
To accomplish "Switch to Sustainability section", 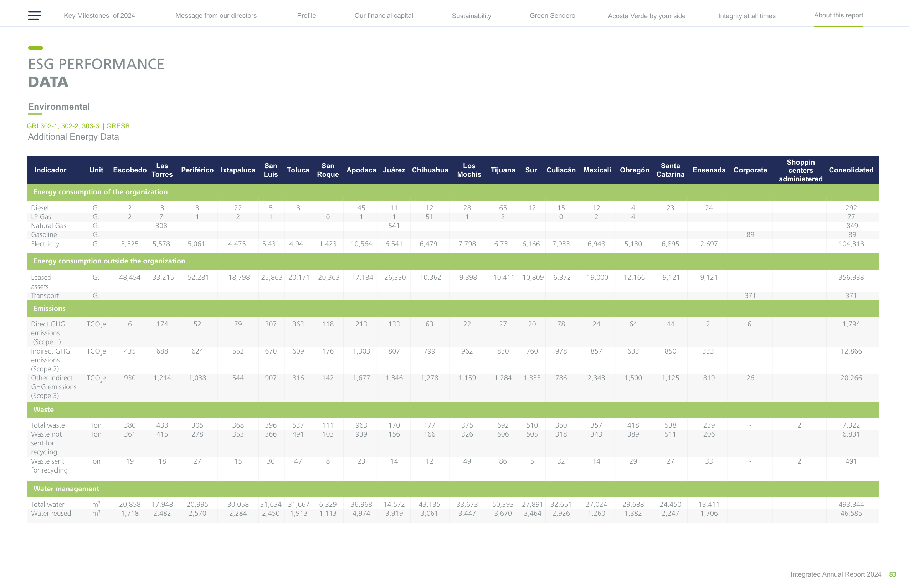I will [x=471, y=16].
